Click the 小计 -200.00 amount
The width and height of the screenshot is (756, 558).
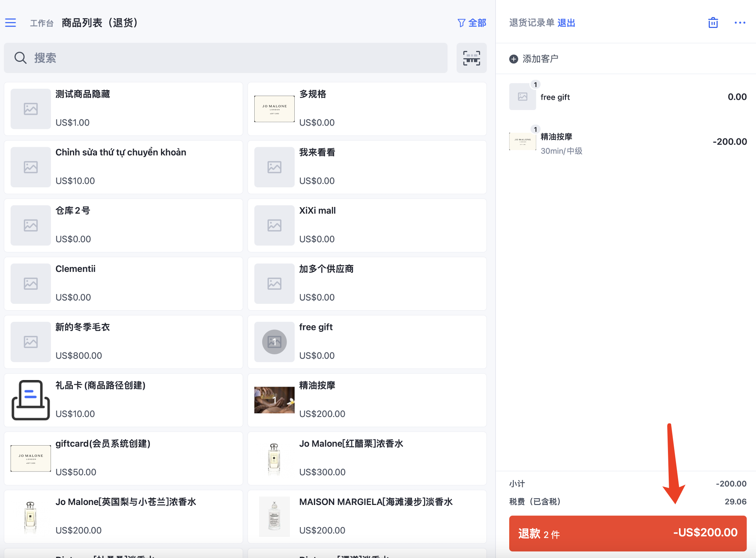pyautogui.click(x=731, y=483)
